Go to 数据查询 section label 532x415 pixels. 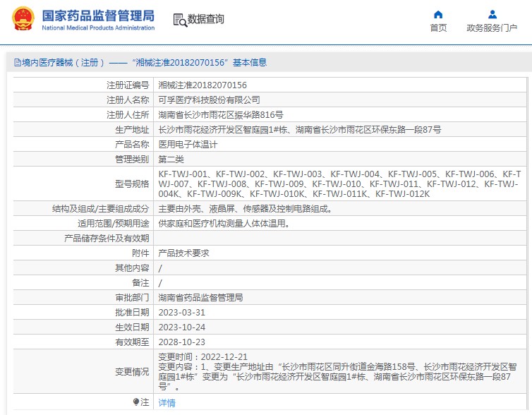[x=205, y=20]
